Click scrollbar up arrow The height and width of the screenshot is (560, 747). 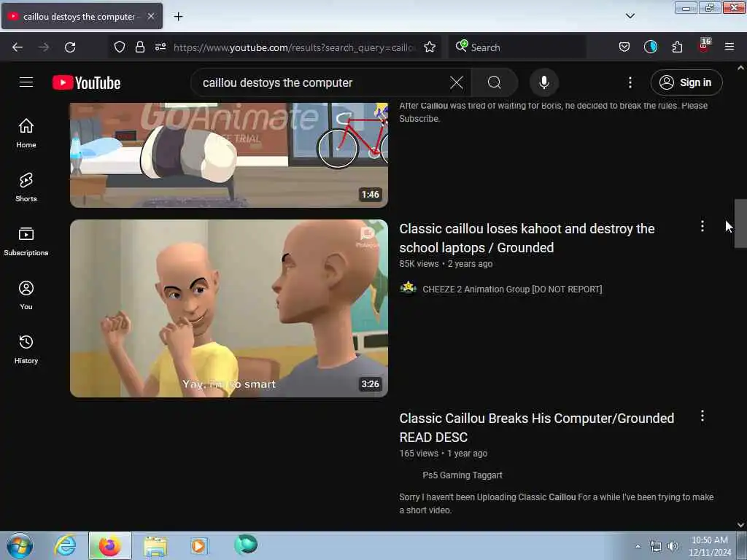coord(740,68)
